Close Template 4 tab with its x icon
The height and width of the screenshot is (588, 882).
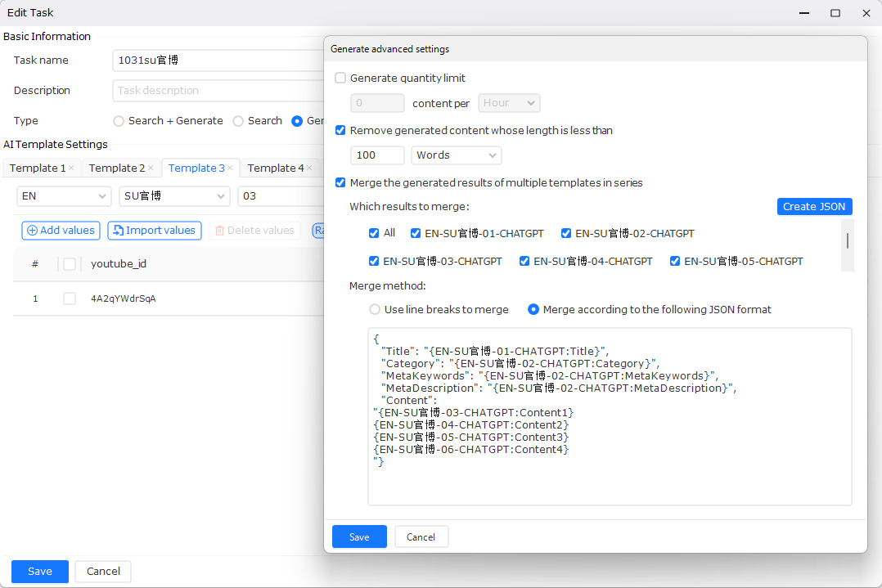(309, 168)
